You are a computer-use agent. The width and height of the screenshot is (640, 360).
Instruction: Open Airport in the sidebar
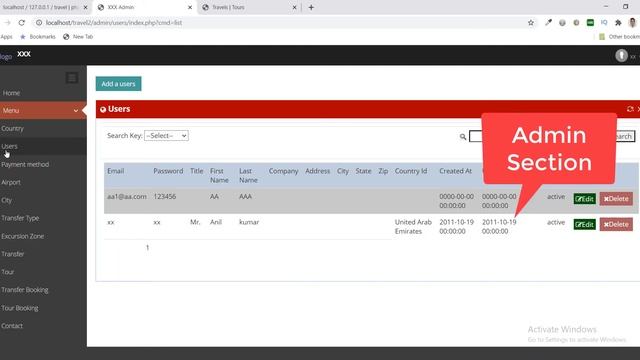(11, 182)
